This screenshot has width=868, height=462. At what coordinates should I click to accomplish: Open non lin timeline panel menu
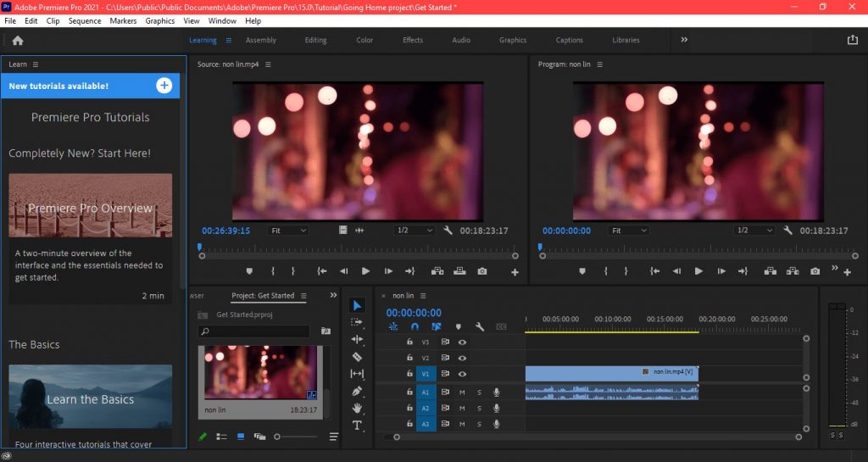423,296
